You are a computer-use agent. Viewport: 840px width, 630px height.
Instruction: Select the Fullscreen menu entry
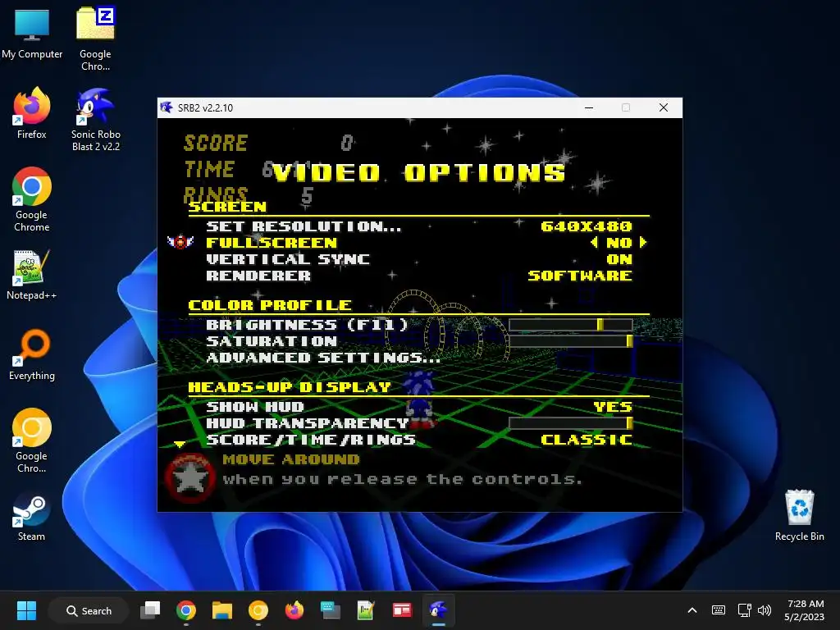pos(272,243)
